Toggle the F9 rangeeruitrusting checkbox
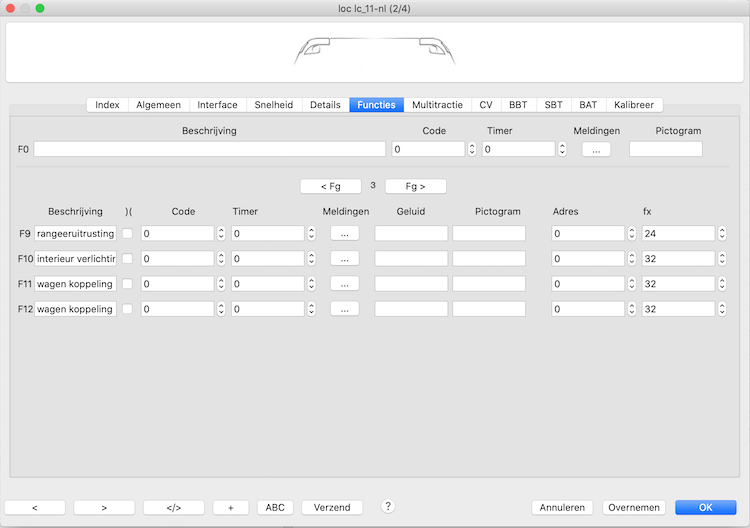Image resolution: width=750 pixels, height=528 pixels. pyautogui.click(x=127, y=233)
